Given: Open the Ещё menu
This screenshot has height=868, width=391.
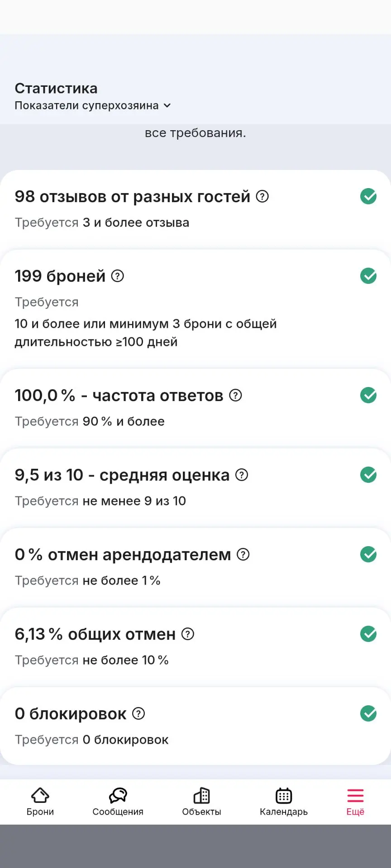Looking at the screenshot, I should [x=355, y=802].
